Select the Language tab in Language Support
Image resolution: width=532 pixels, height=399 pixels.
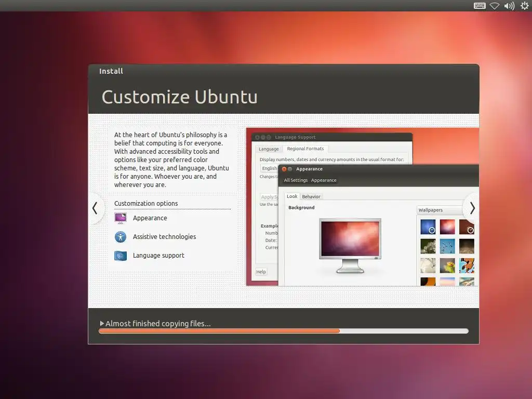(269, 149)
